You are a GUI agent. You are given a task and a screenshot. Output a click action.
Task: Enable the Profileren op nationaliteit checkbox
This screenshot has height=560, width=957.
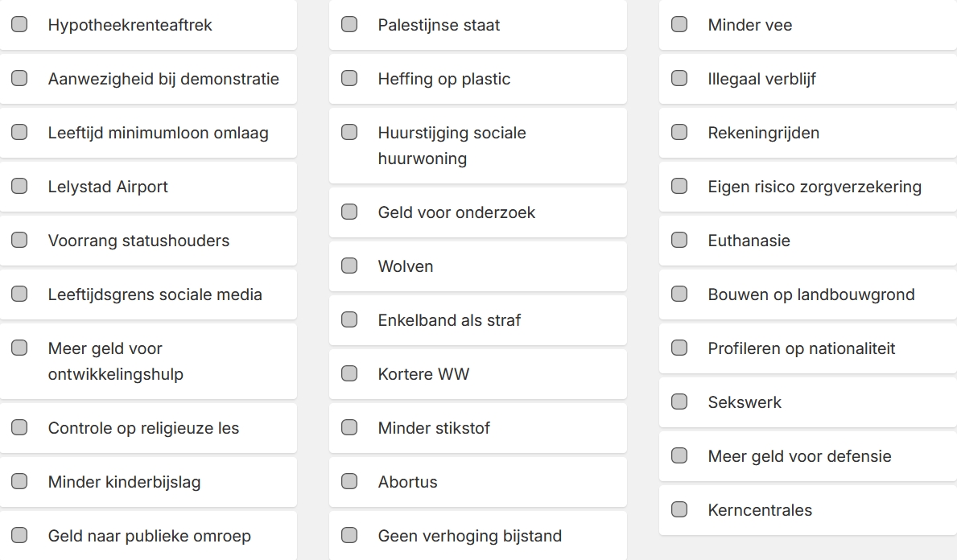(679, 348)
